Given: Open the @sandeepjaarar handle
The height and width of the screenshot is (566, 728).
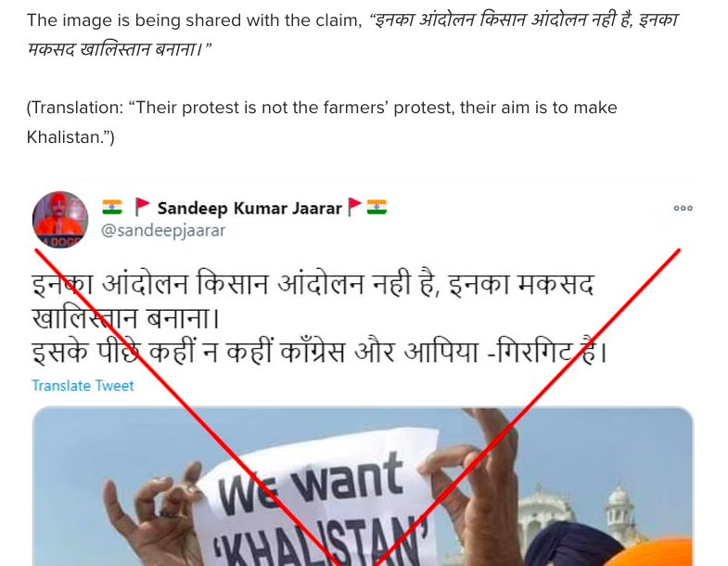Looking at the screenshot, I should [x=163, y=230].
